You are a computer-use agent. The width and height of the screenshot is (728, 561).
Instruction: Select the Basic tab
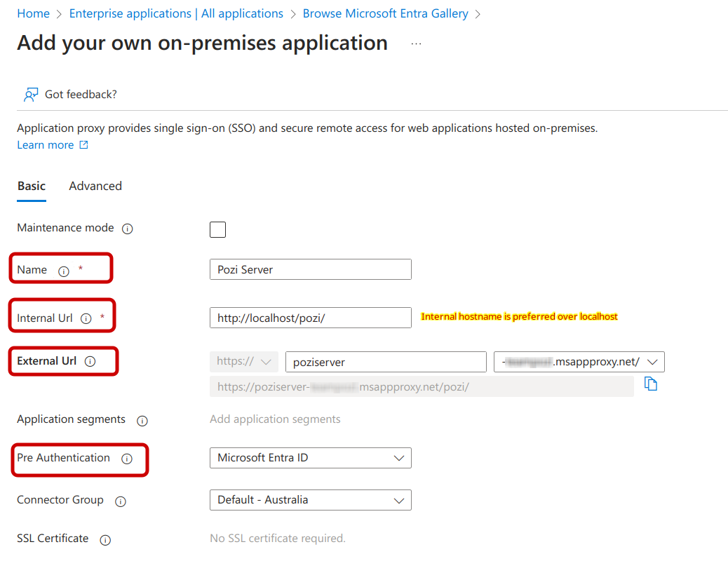coord(32,186)
